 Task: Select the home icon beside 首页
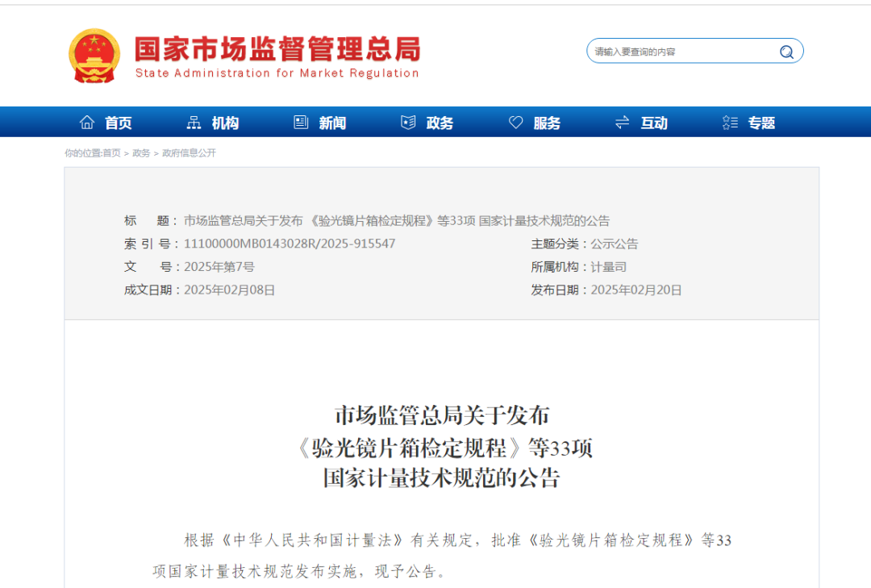tap(87, 122)
